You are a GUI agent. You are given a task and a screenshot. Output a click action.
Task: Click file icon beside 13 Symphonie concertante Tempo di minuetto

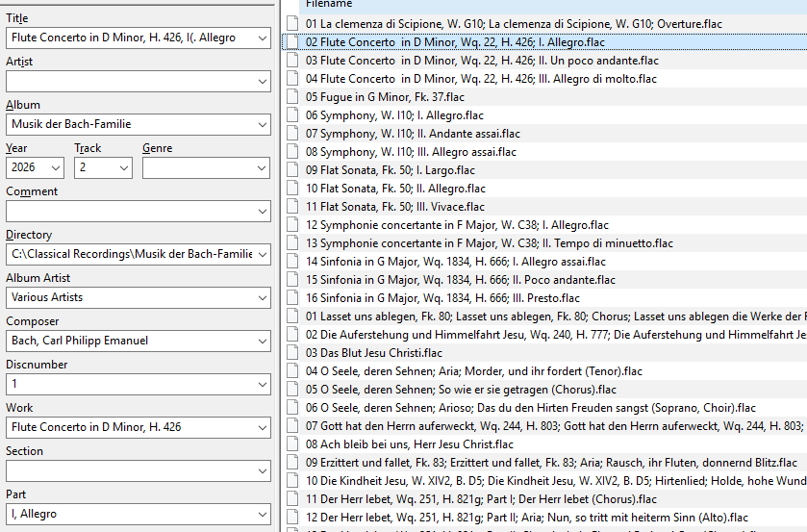(294, 243)
